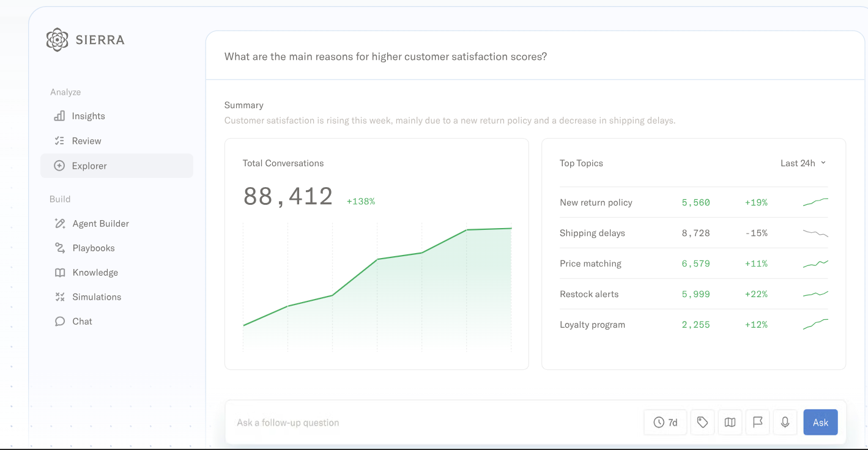The height and width of the screenshot is (450, 868).
Task: Click the map icon in the ask bar
Action: (x=730, y=422)
